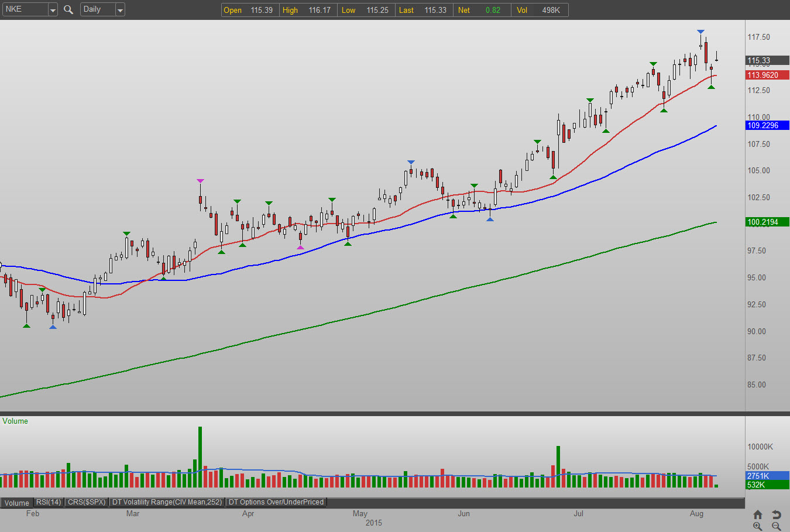
Task: Click the blue 2751K volume average label
Action: pyautogui.click(x=767, y=476)
